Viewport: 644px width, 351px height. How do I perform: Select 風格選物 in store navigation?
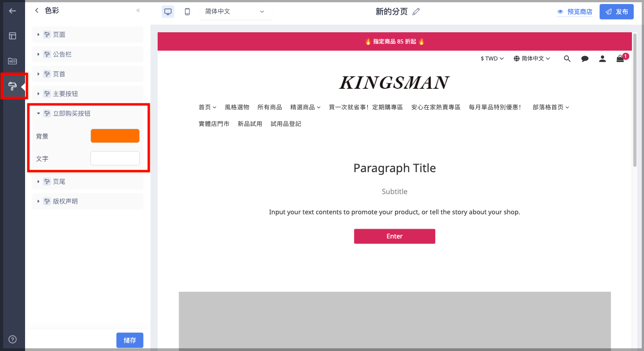[x=237, y=107]
